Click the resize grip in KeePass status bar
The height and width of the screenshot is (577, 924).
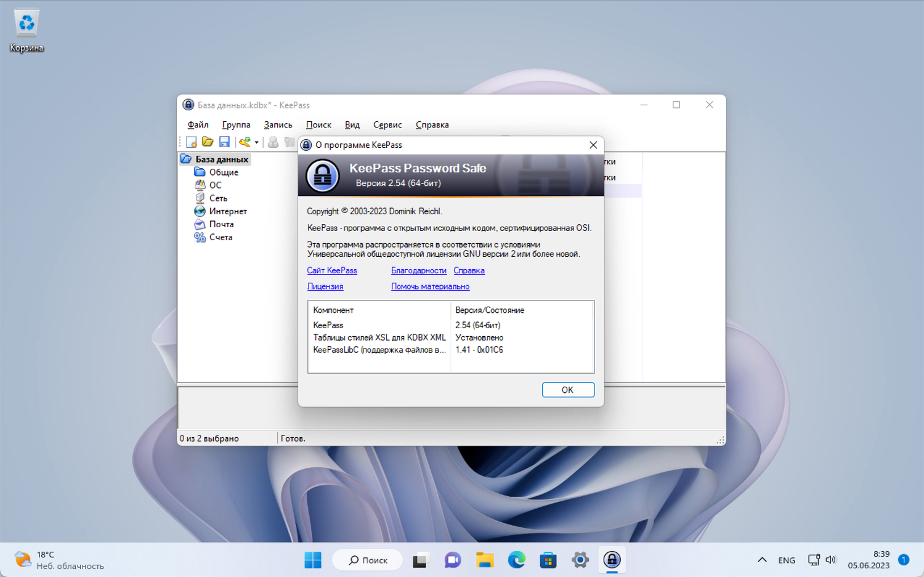720,440
